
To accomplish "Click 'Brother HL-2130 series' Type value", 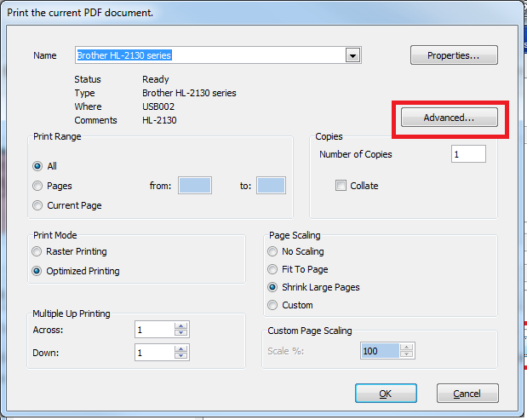I will tap(189, 93).
